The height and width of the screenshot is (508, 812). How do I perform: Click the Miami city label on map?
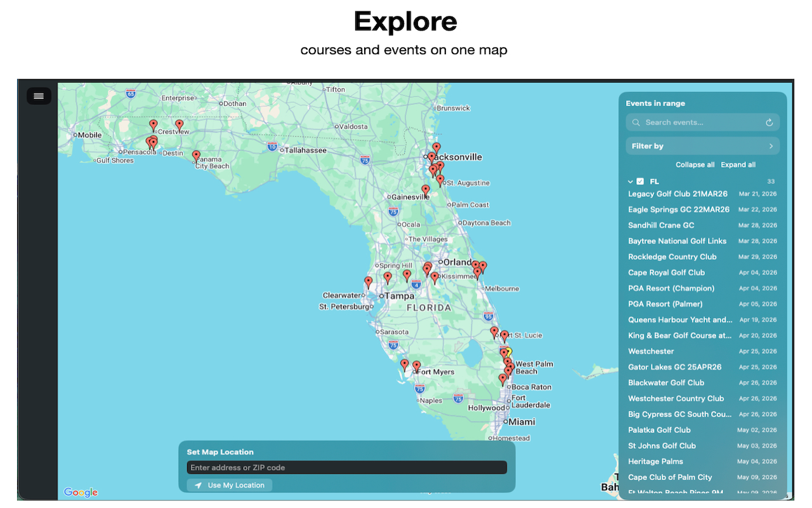[521, 422]
